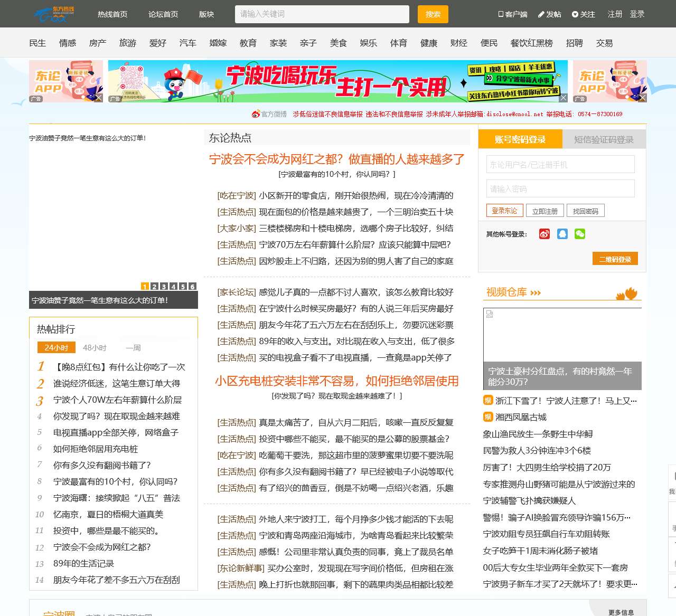Select slide 4 of the carousel
The image size is (676, 616).
tap(173, 286)
